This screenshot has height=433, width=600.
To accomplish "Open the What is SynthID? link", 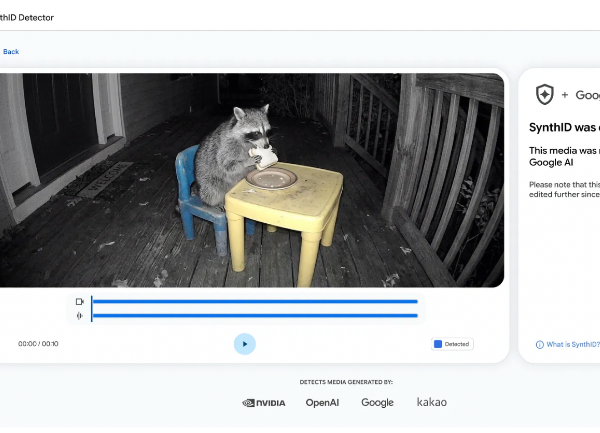I will click(573, 344).
